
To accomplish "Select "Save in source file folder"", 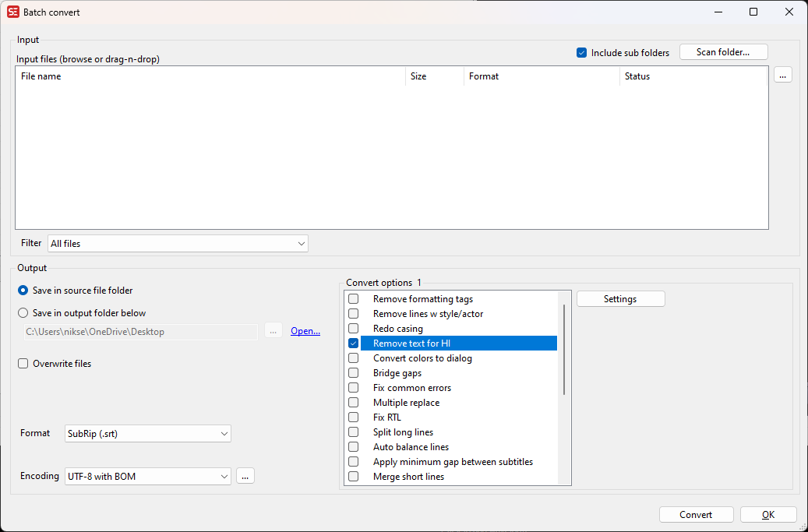I will [23, 291].
